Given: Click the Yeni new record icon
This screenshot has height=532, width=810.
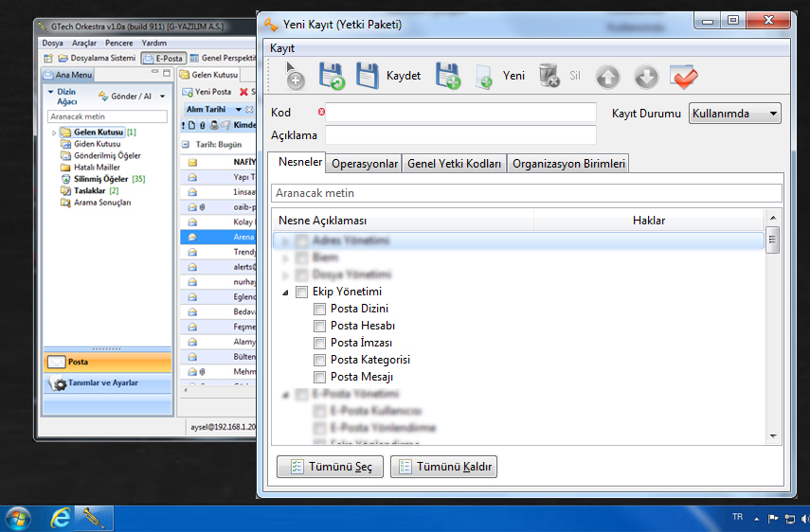Looking at the screenshot, I should (x=484, y=78).
